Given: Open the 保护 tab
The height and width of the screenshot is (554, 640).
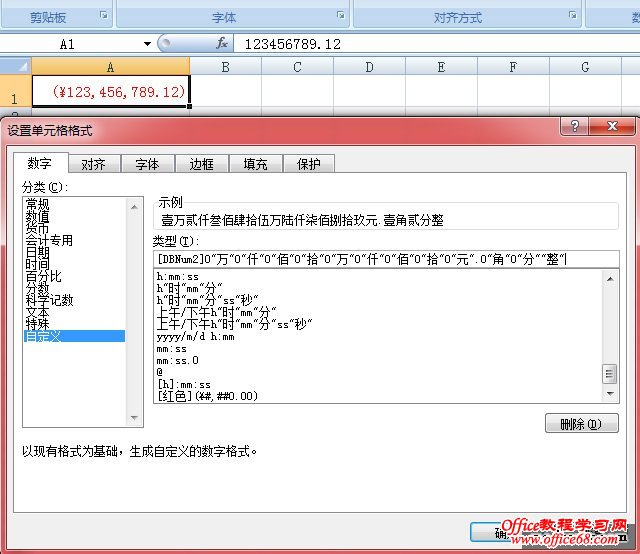Looking at the screenshot, I should (308, 164).
